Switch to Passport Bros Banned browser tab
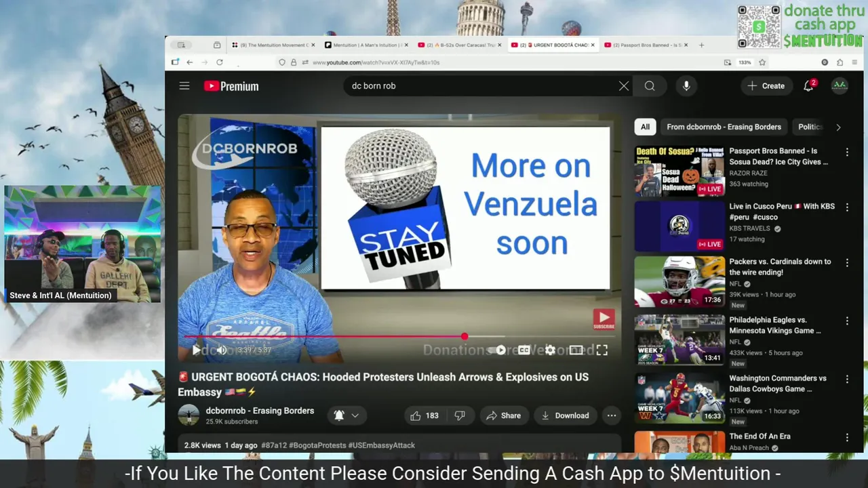This screenshot has height=488, width=868. 646,45
